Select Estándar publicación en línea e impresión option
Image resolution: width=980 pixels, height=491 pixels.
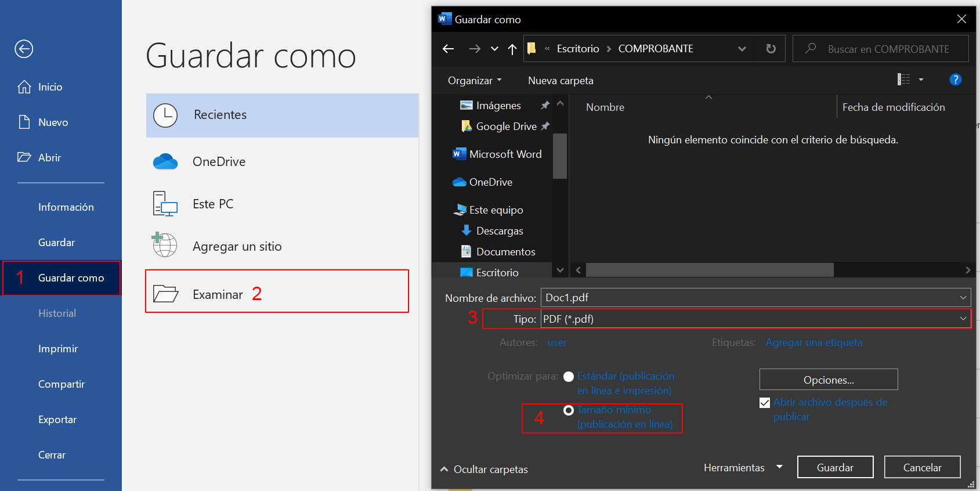[x=569, y=377]
